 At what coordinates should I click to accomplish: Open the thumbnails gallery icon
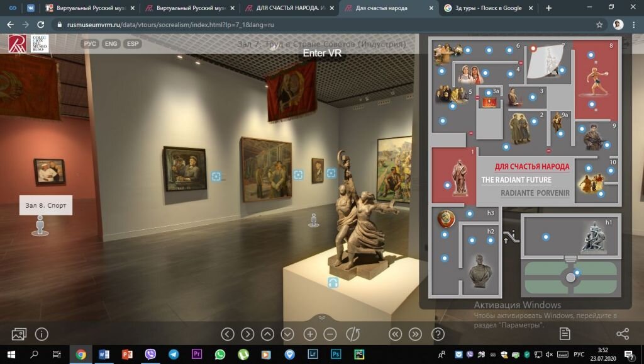(x=19, y=334)
